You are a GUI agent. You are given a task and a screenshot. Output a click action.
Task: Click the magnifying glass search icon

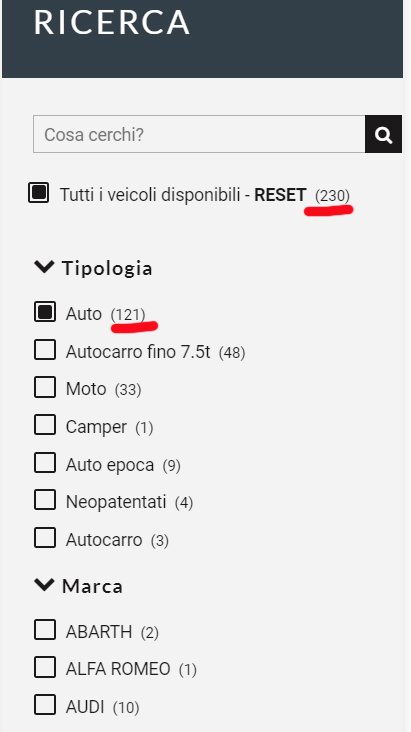(383, 134)
